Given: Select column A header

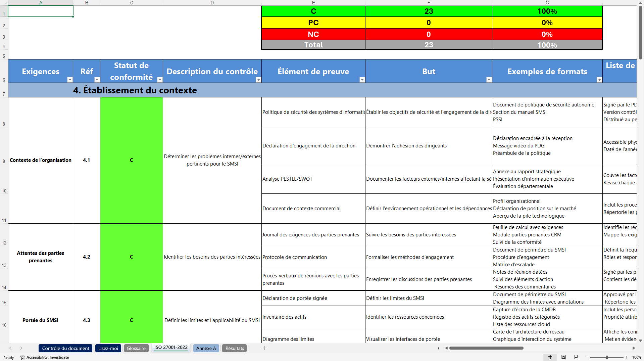Looking at the screenshot, I should 41,3.
